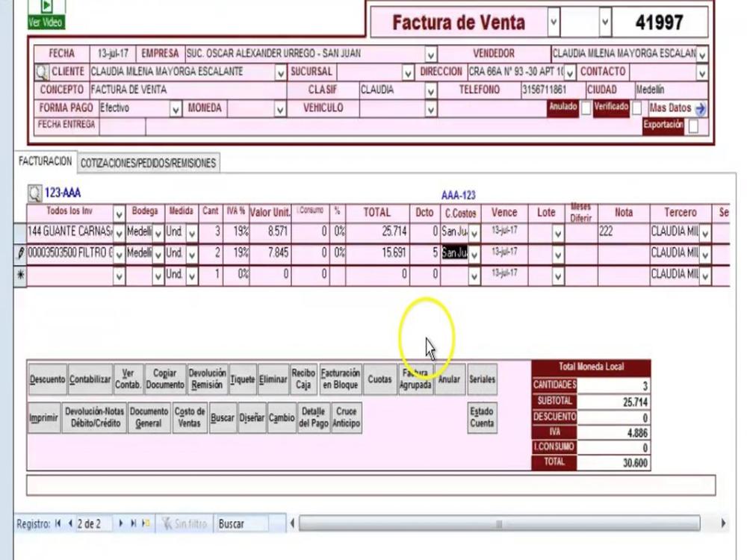Click the Imprimir button
747x560 pixels.
44,417
